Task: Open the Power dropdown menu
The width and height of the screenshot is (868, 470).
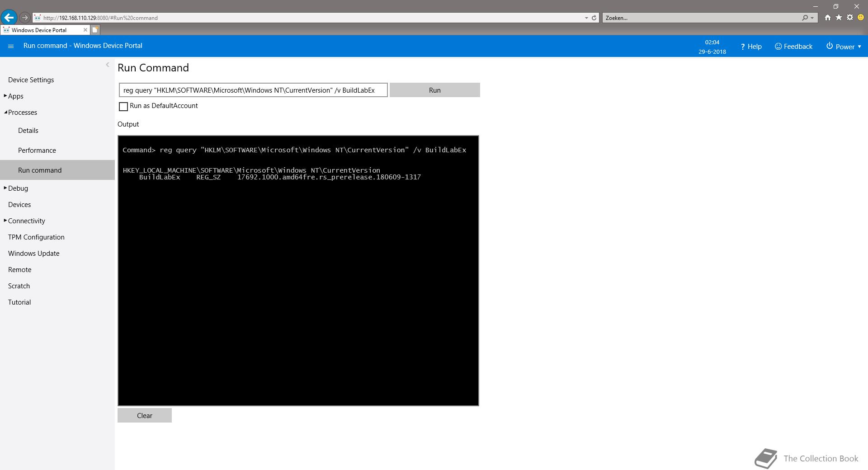Action: (x=844, y=47)
